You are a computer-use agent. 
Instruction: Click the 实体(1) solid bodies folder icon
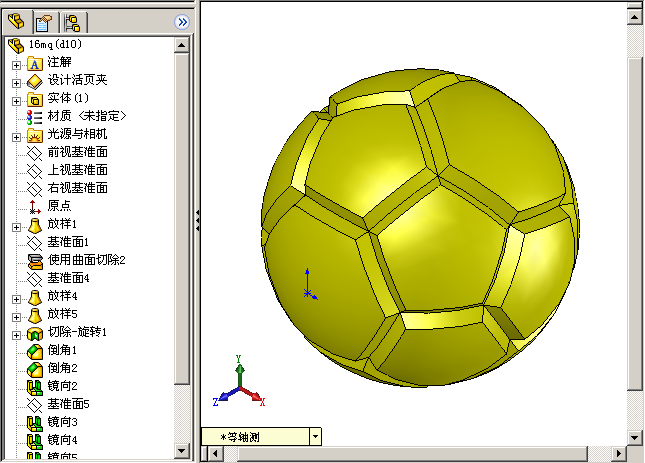35,100
